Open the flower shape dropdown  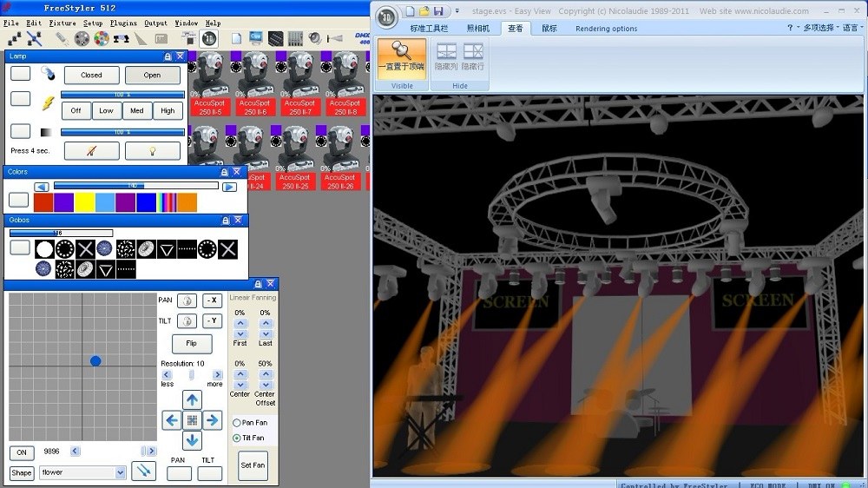point(120,473)
